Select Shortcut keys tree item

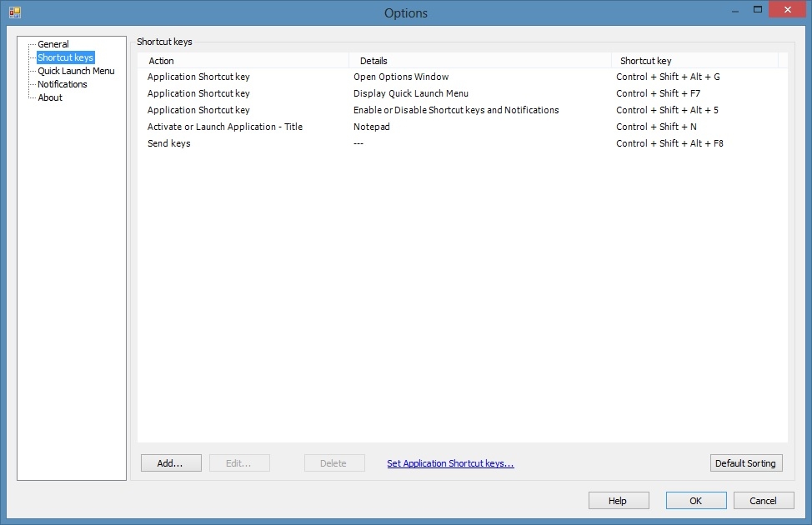[65, 57]
